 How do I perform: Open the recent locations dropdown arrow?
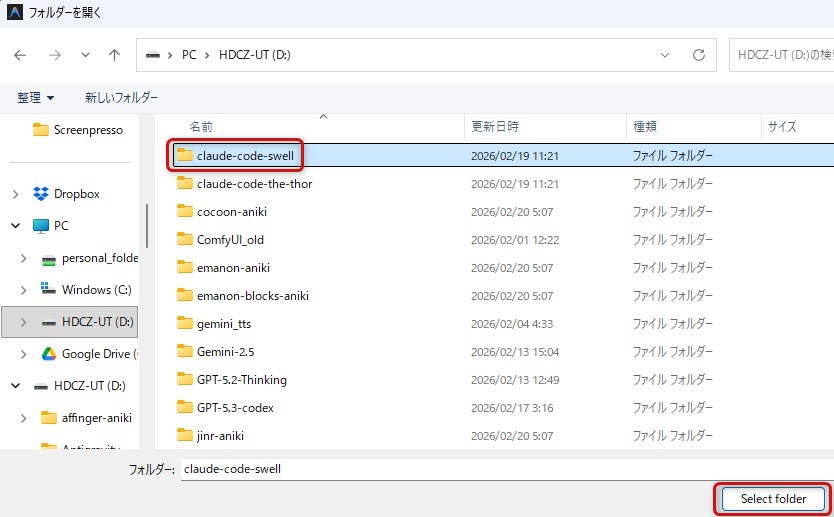point(85,55)
